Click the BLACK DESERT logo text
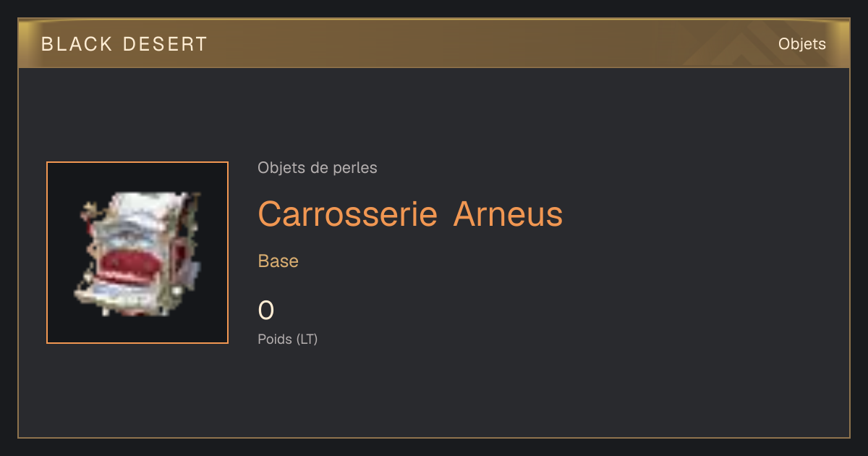This screenshot has width=868, height=456. [x=124, y=44]
